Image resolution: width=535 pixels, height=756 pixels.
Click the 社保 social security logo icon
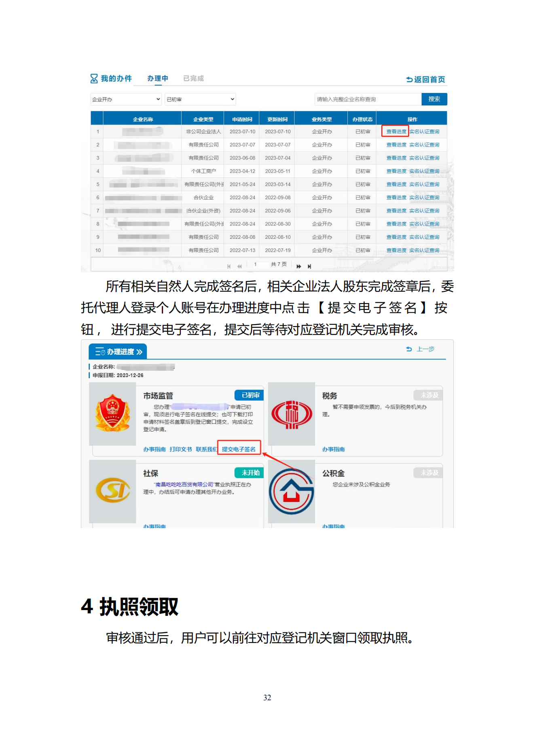(112, 490)
